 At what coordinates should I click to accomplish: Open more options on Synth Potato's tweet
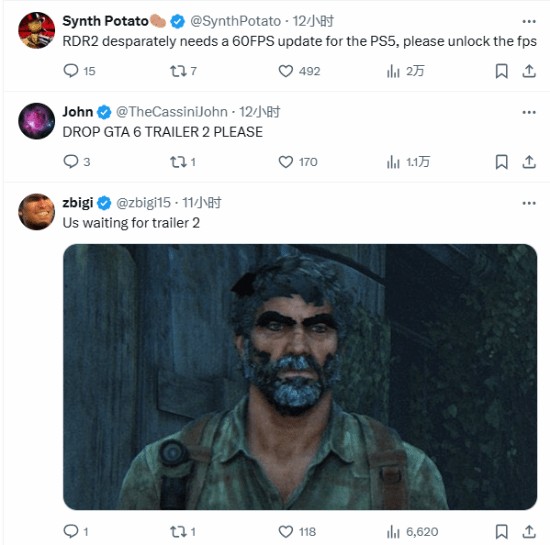(529, 21)
